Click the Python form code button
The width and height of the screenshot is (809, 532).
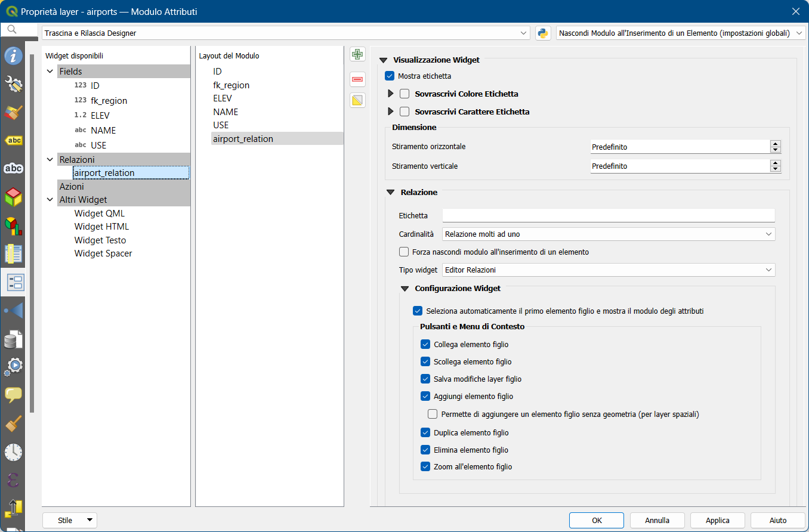(x=543, y=33)
